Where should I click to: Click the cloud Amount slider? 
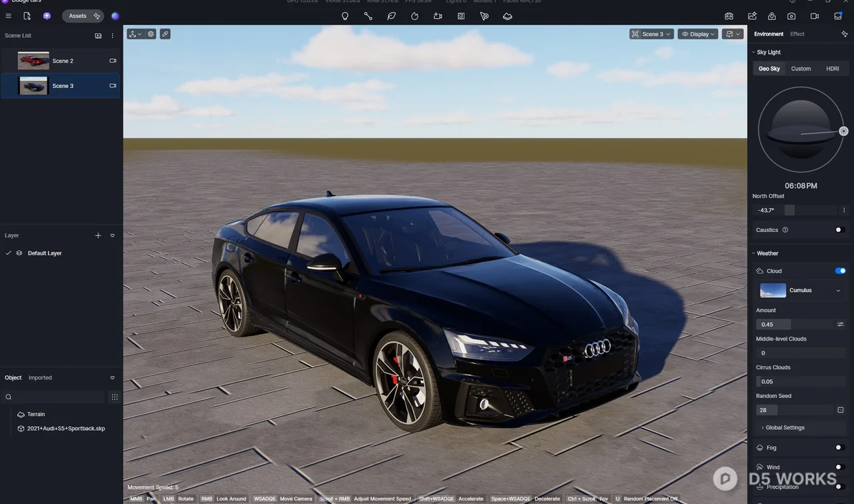pyautogui.click(x=795, y=325)
